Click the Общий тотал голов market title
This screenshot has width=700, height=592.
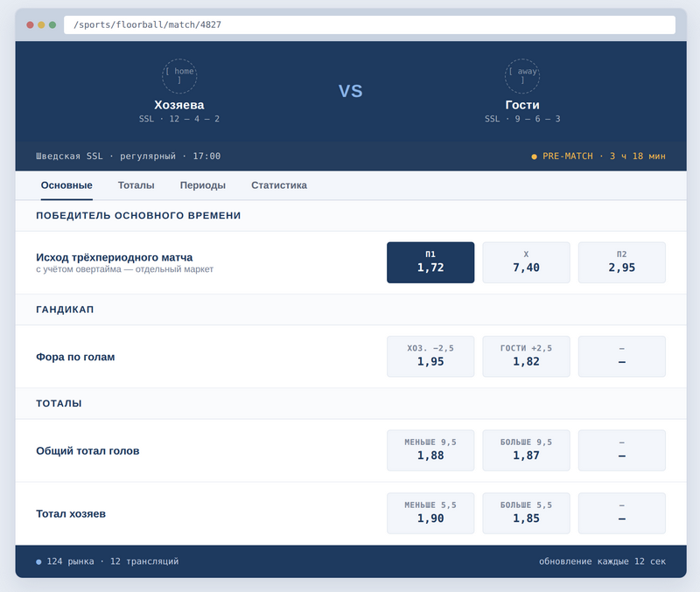[x=87, y=451]
